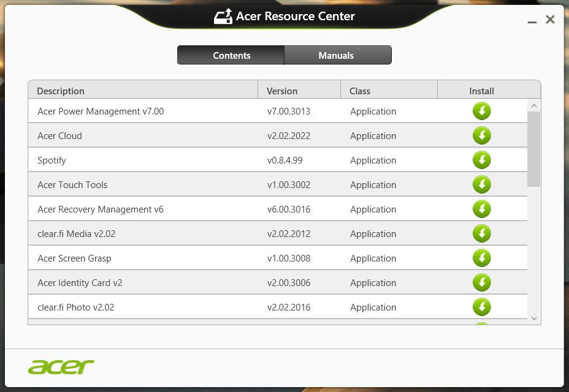Image resolution: width=569 pixels, height=392 pixels.
Task: Sort by the Description column header
Action: pos(143,91)
